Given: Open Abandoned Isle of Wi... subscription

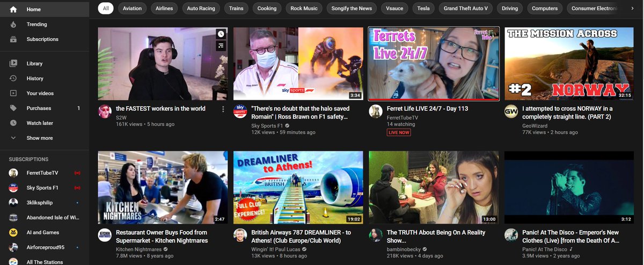Looking at the screenshot, I should tap(45, 218).
